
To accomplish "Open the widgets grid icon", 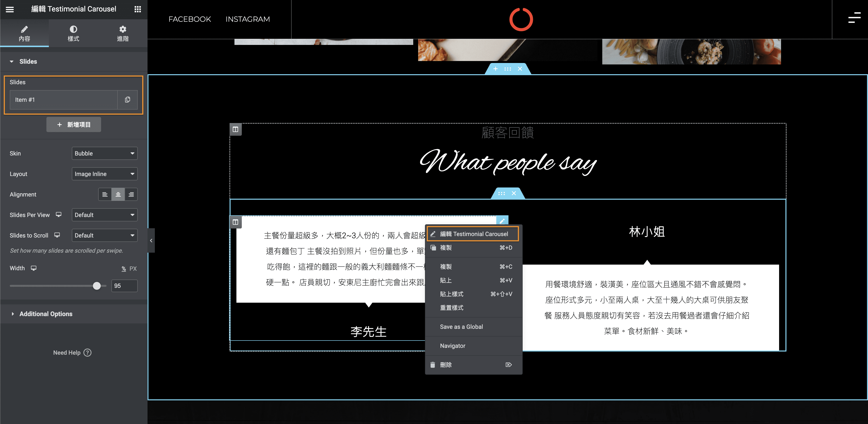I will (x=138, y=9).
